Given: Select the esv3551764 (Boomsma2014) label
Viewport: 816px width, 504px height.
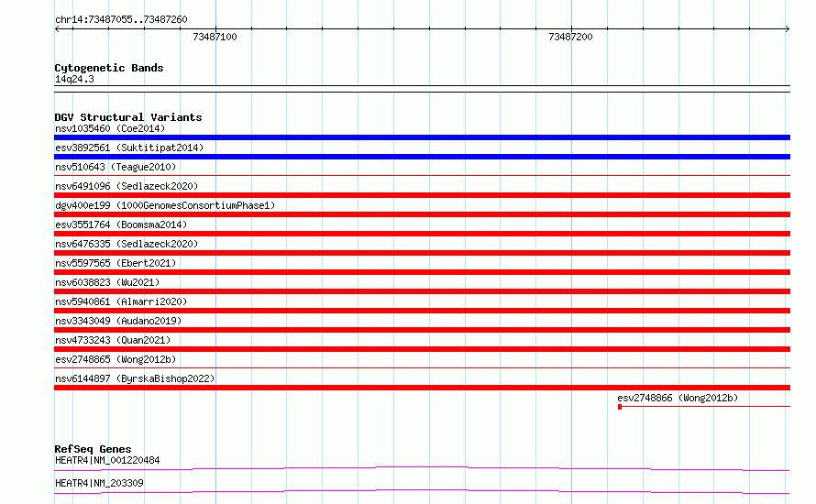Looking at the screenshot, I should pos(121,225).
